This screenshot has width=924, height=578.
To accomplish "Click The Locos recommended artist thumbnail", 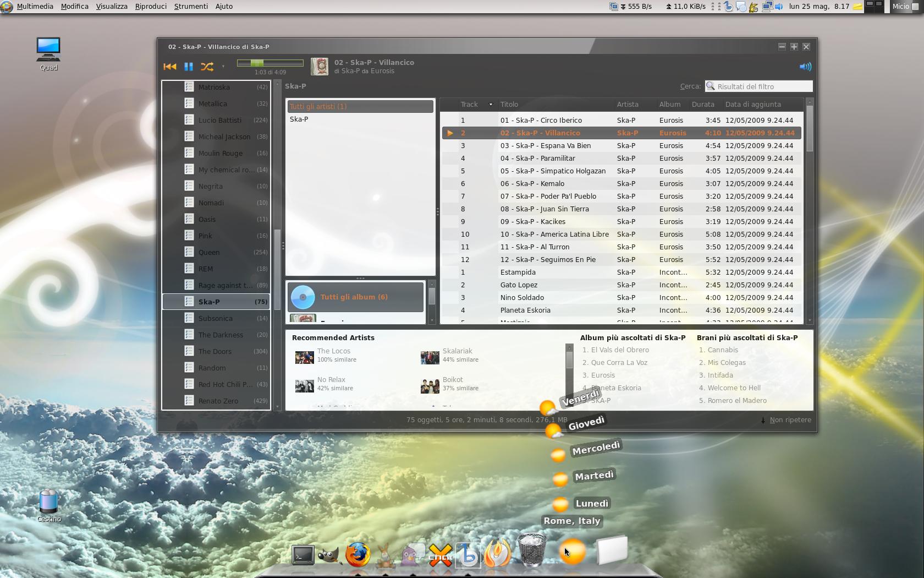I will [x=304, y=357].
